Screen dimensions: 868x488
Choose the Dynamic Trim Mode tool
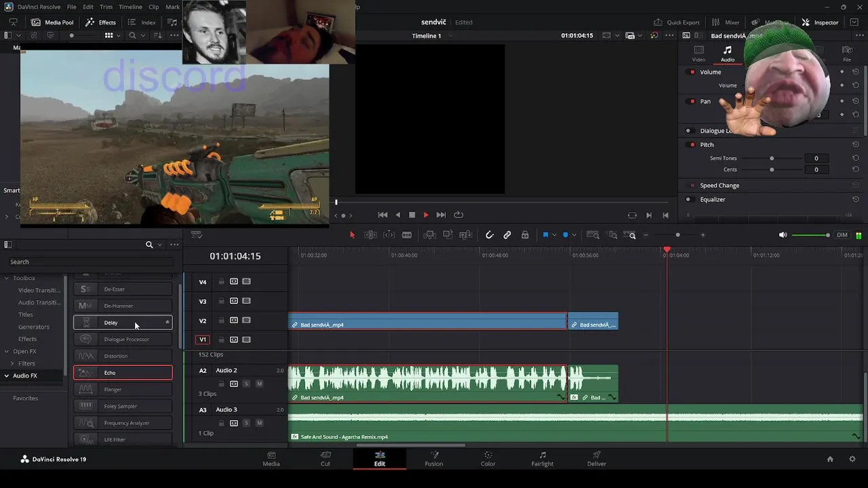click(x=389, y=235)
